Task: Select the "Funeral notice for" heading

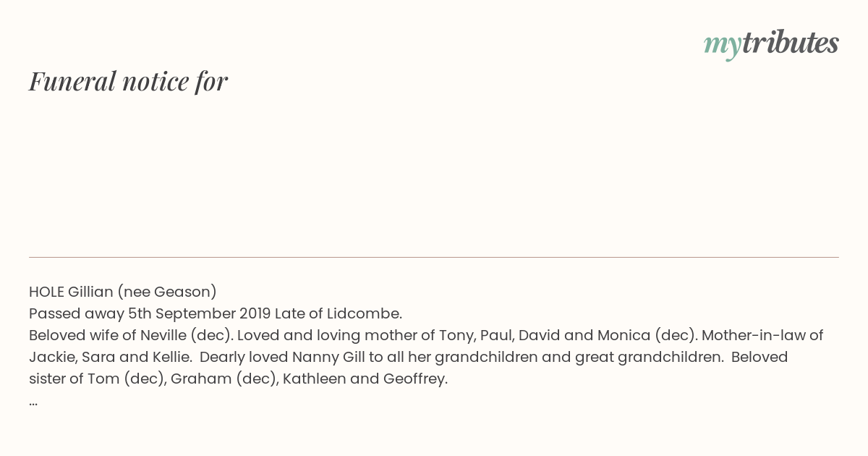Action: pos(128,81)
